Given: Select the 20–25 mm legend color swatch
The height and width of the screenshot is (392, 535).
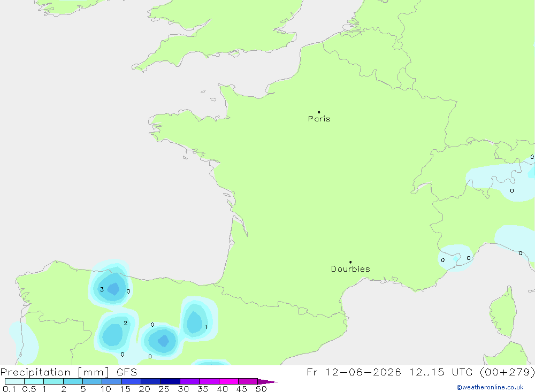Looking at the screenshot, I should tap(151, 381).
